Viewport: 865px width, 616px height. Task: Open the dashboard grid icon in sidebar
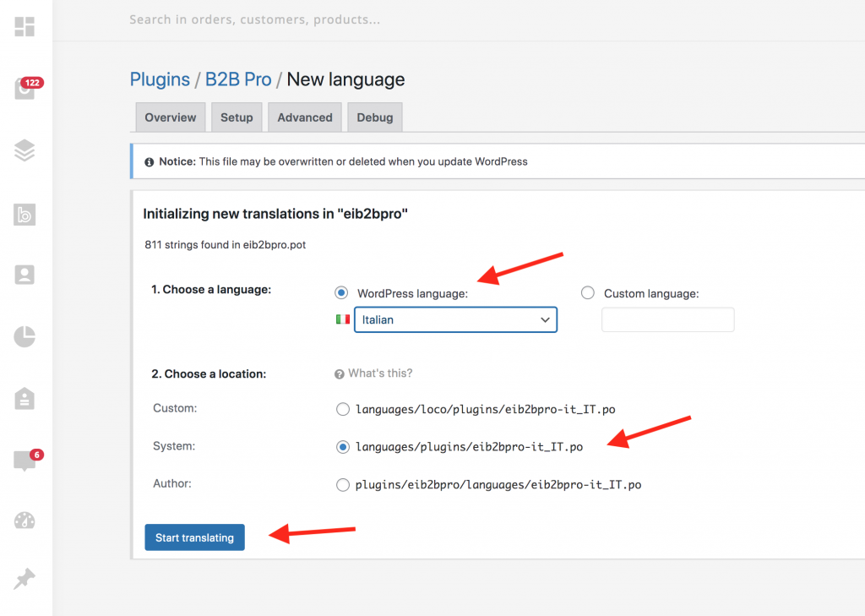[24, 26]
